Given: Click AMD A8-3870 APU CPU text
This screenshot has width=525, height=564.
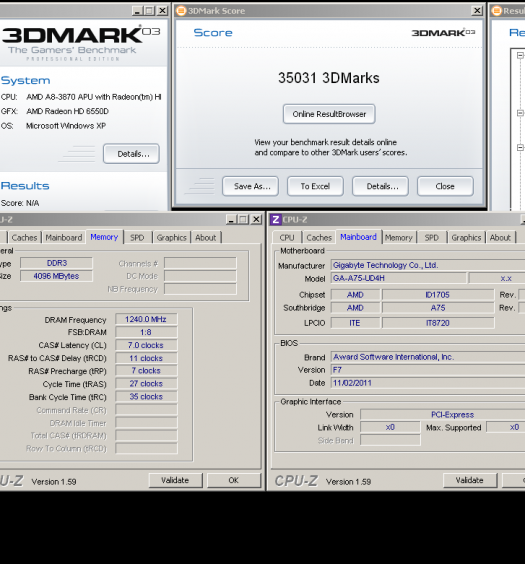Looking at the screenshot, I should (93, 97).
